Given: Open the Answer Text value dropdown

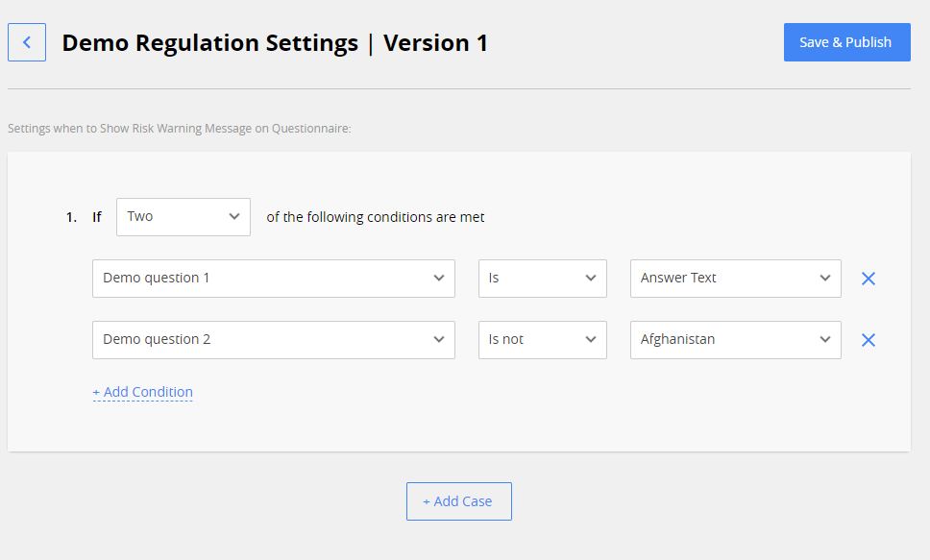Looking at the screenshot, I should pos(735,278).
